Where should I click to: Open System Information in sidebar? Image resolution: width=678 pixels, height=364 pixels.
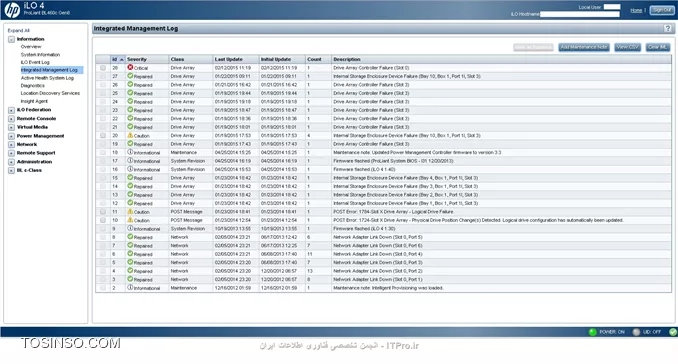(x=40, y=54)
